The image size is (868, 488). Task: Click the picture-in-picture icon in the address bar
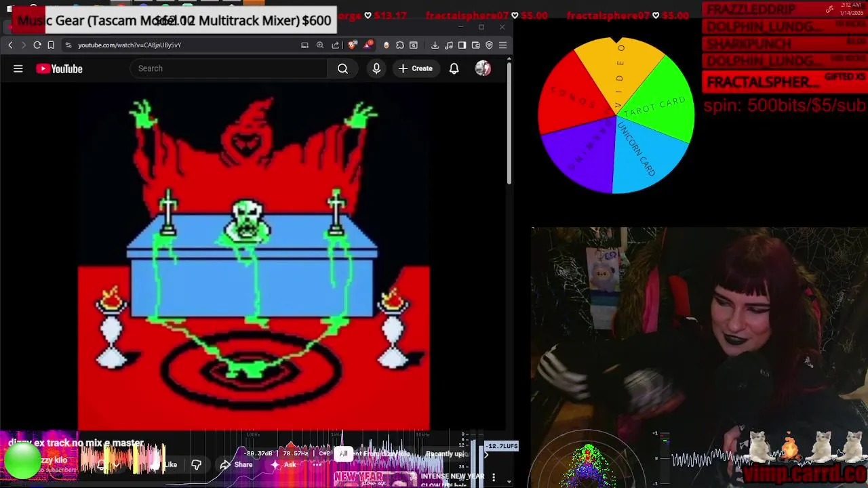point(304,45)
